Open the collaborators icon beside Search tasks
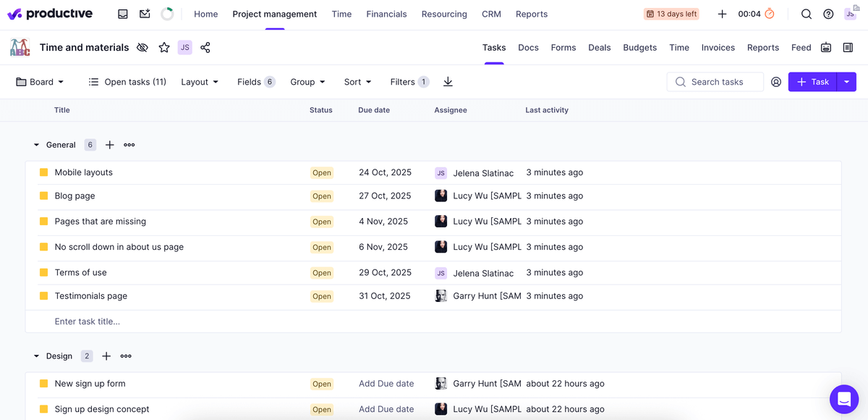 [776, 82]
